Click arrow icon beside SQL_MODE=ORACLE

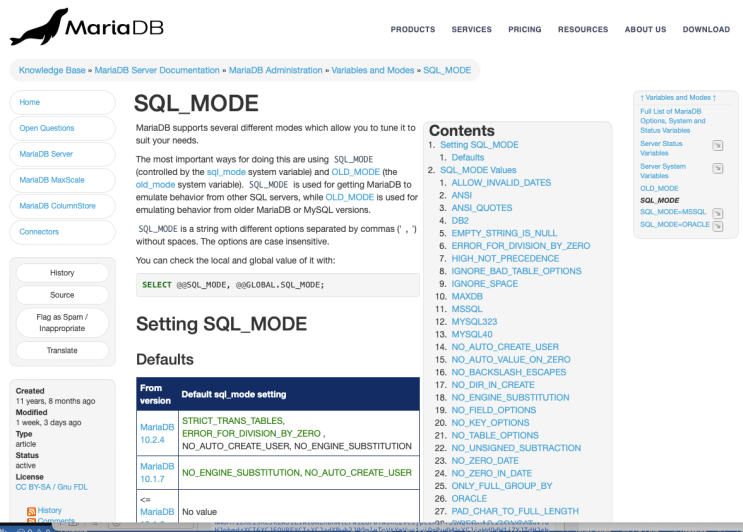tap(718, 226)
